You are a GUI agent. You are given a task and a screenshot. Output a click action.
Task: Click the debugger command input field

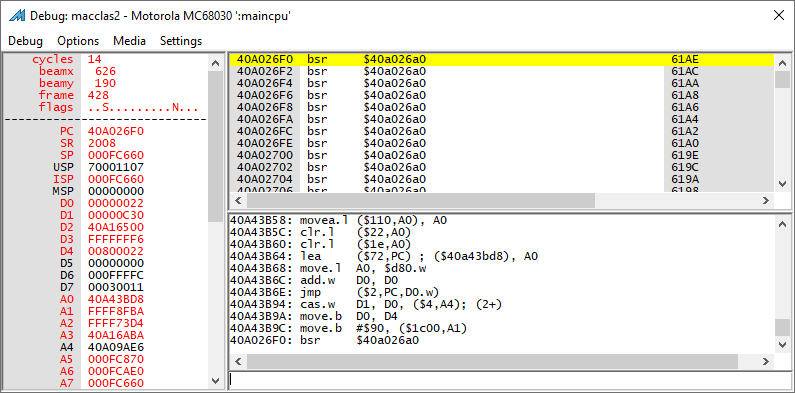click(x=509, y=380)
